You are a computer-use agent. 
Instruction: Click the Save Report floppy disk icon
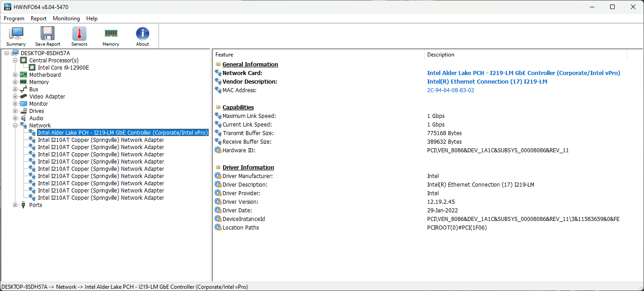click(x=47, y=33)
